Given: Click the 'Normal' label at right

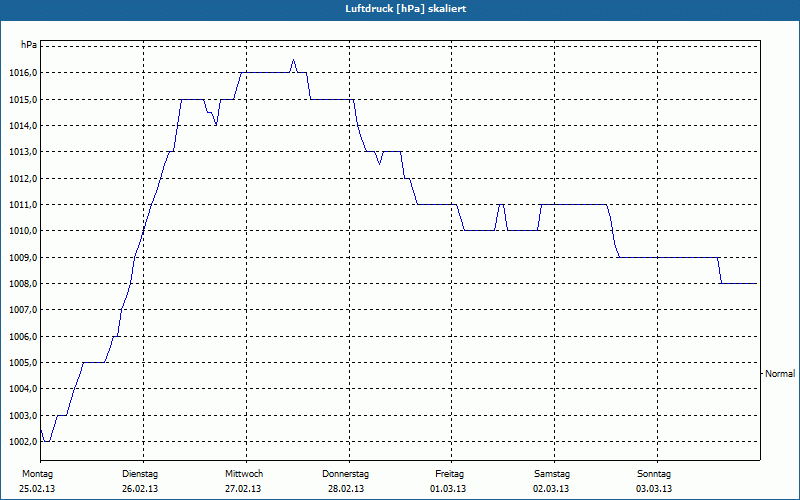Looking at the screenshot, I should [780, 374].
